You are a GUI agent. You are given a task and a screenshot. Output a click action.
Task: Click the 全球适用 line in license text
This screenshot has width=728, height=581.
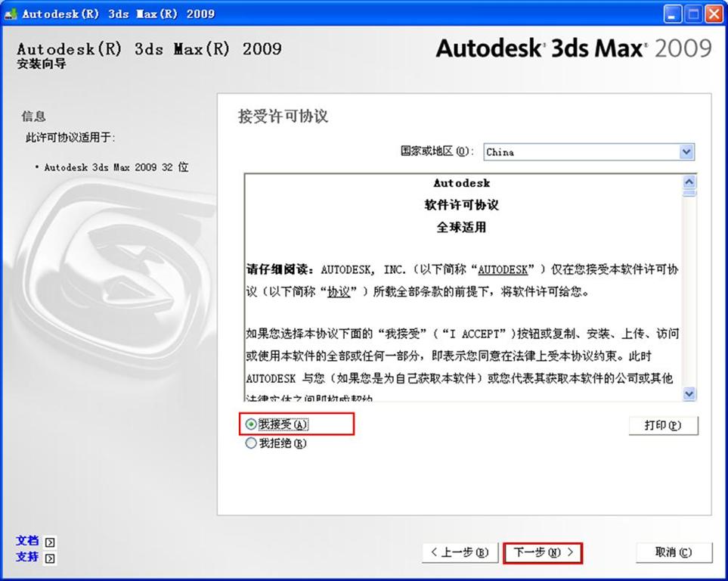click(x=461, y=227)
